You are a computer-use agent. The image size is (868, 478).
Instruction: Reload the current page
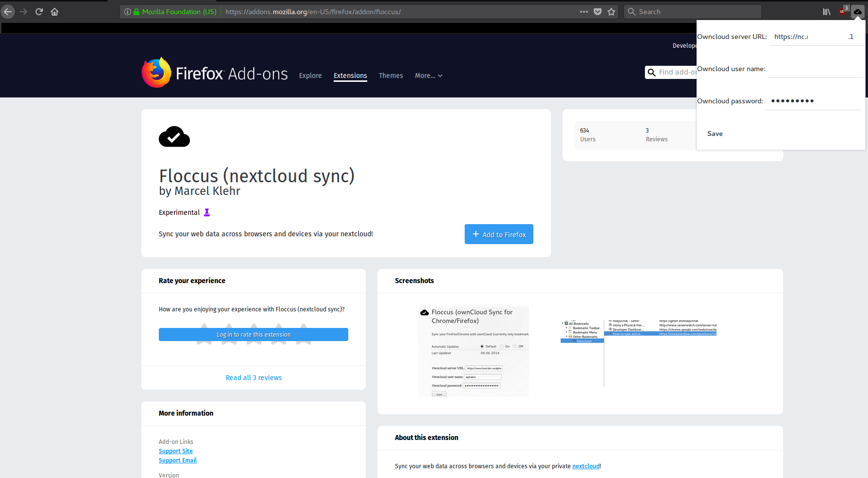coord(39,12)
